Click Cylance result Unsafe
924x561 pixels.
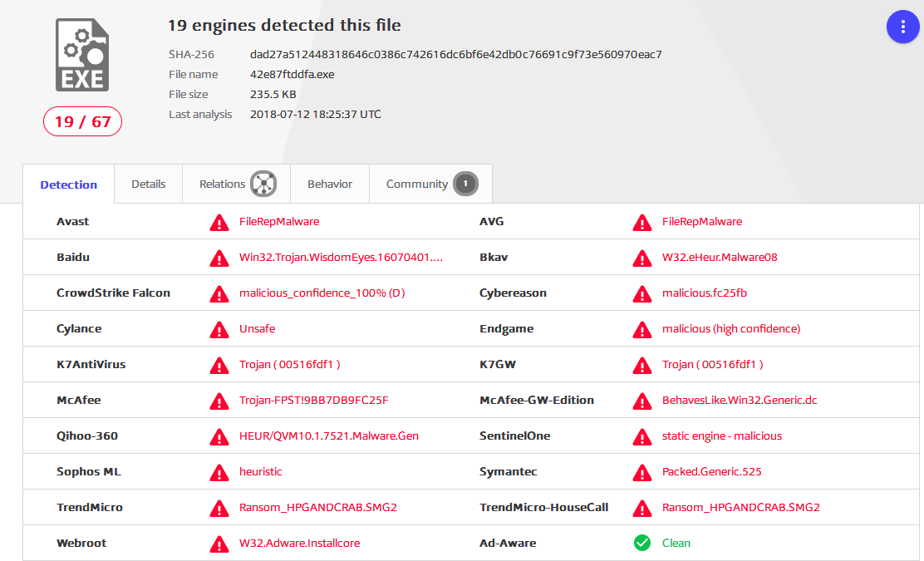pos(257,329)
